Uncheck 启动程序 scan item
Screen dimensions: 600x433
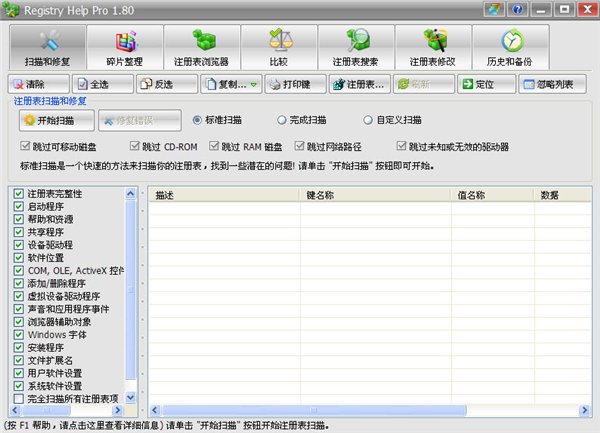tap(18, 207)
